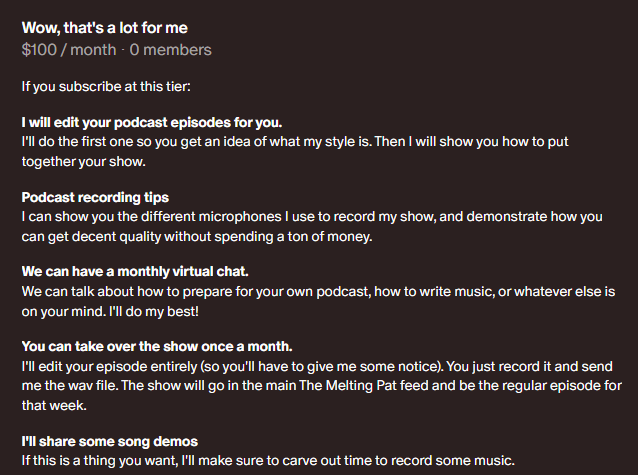The height and width of the screenshot is (475, 638).
Task: Click the words "that week."
Action: (54, 405)
